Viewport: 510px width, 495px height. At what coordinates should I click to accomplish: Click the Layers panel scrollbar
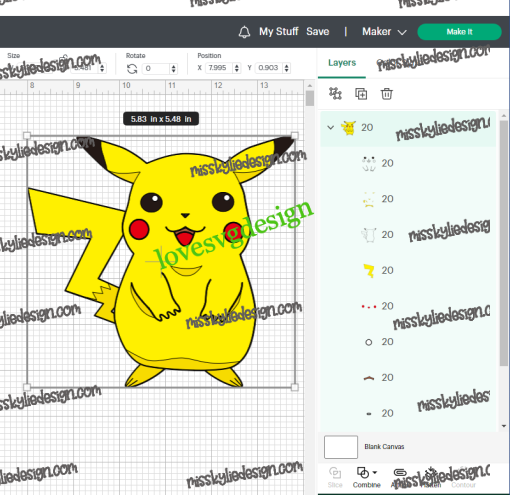click(504, 243)
